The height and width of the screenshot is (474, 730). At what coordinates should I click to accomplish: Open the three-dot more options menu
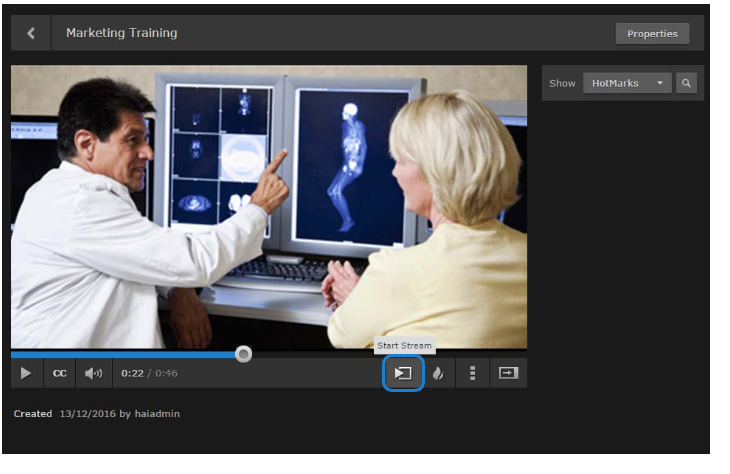pos(472,373)
